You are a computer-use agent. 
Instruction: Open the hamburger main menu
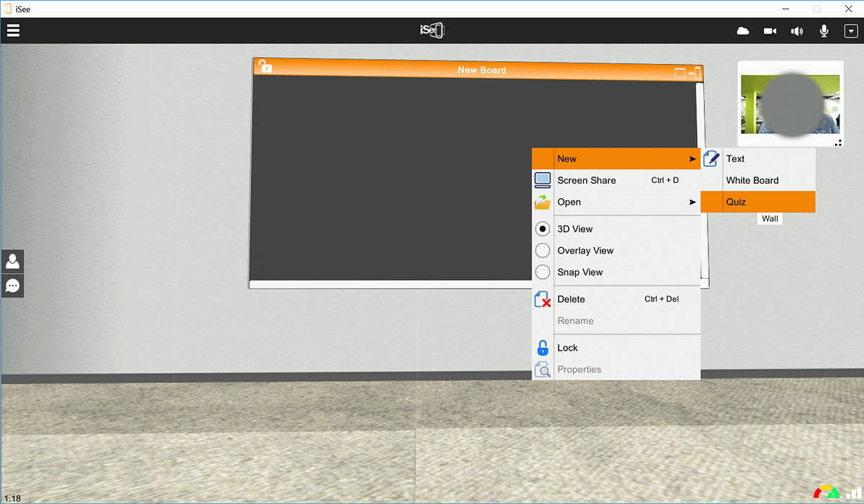point(13,30)
